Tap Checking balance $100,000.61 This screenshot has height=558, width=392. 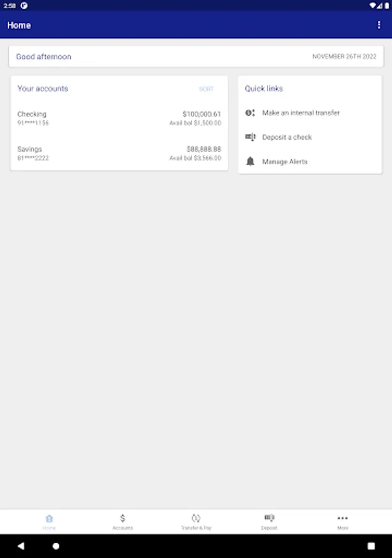coord(201,114)
